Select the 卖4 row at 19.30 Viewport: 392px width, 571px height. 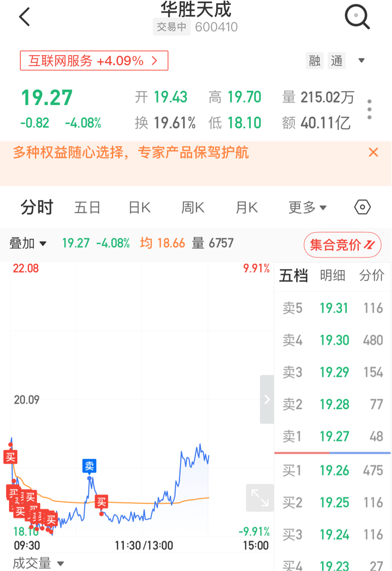click(x=333, y=340)
